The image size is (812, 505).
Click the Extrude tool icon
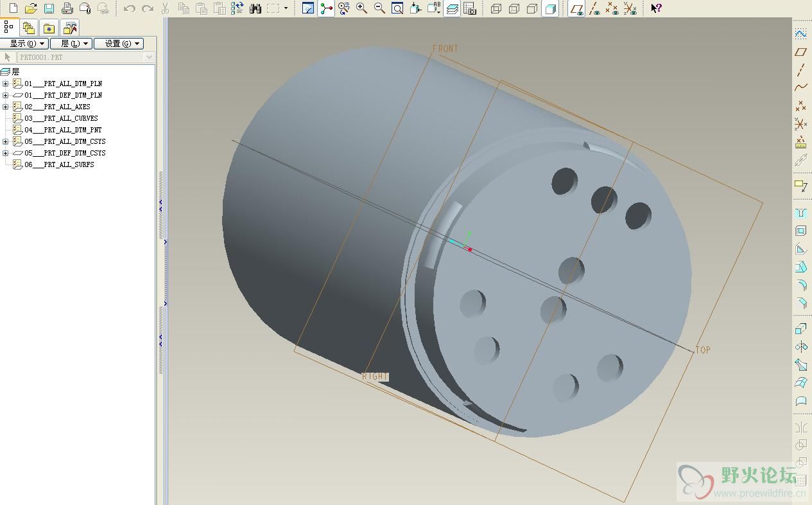[800, 329]
